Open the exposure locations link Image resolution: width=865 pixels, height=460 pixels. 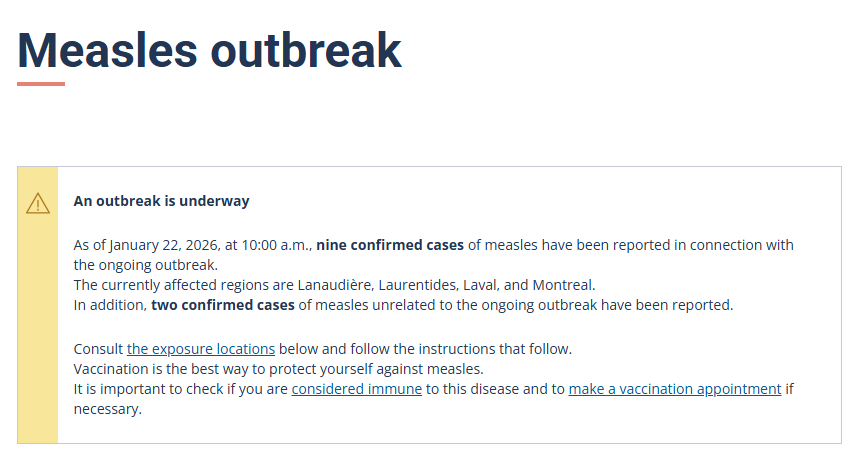pyautogui.click(x=200, y=349)
